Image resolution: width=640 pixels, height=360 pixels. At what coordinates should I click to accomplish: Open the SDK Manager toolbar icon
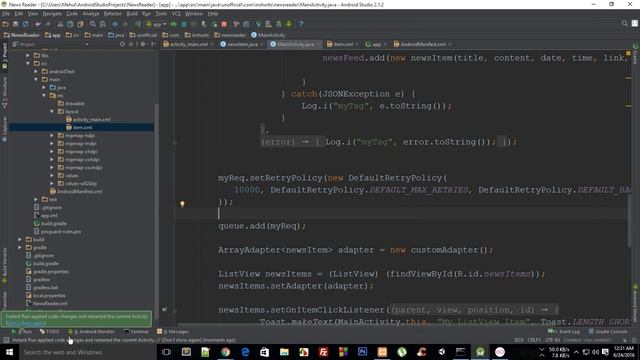point(278,24)
